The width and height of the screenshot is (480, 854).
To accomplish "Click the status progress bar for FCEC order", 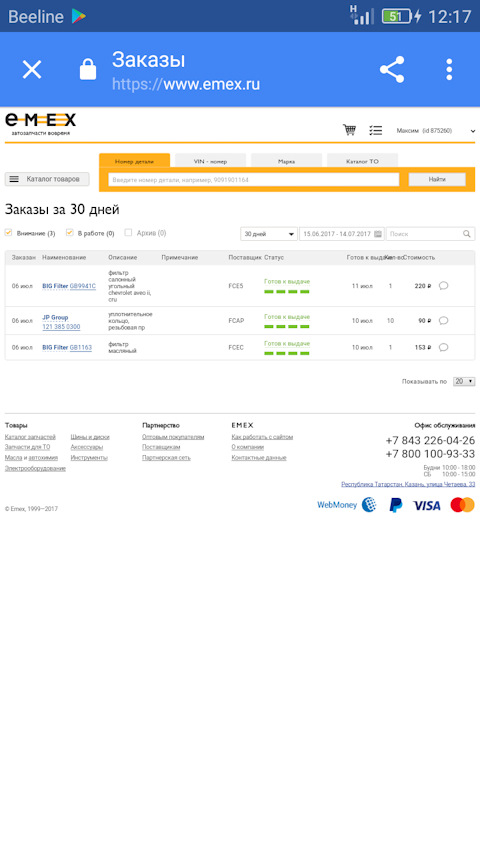I will coord(287,353).
